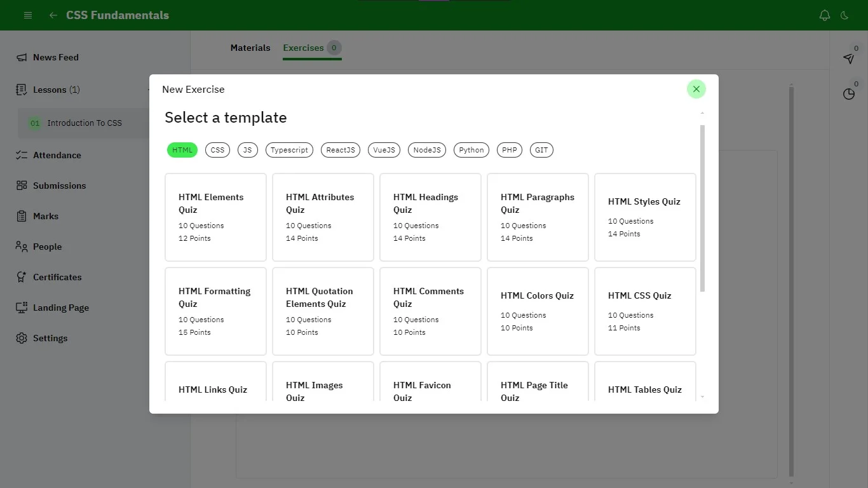Choose the GIT template category

click(x=541, y=150)
